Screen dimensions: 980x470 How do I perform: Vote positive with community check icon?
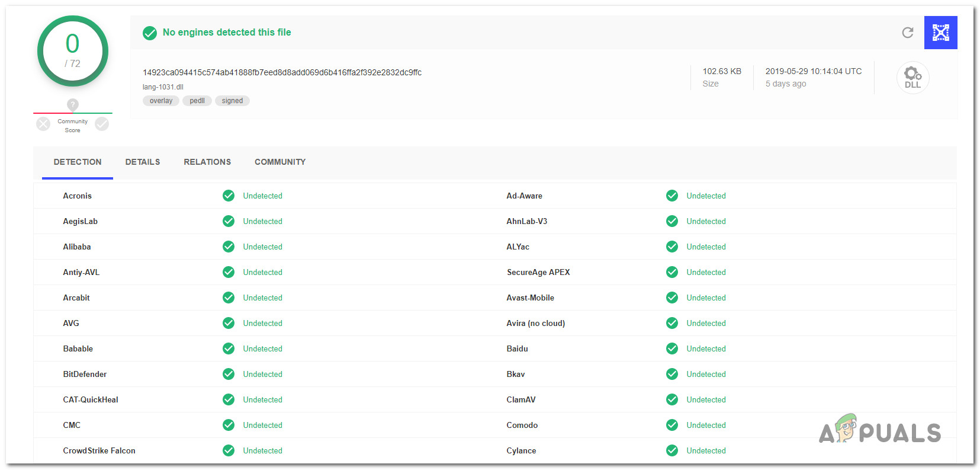coord(102,124)
